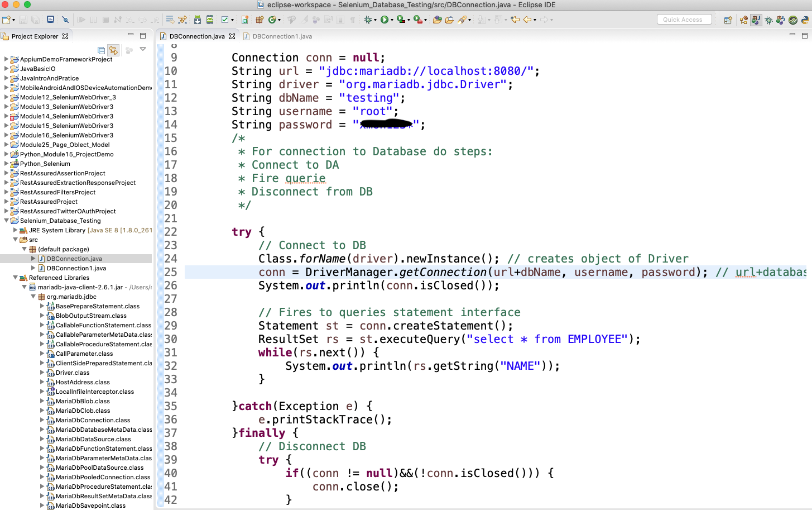Select MariaDbConnection.class in tree
The image size is (812, 510).
pos(93,420)
